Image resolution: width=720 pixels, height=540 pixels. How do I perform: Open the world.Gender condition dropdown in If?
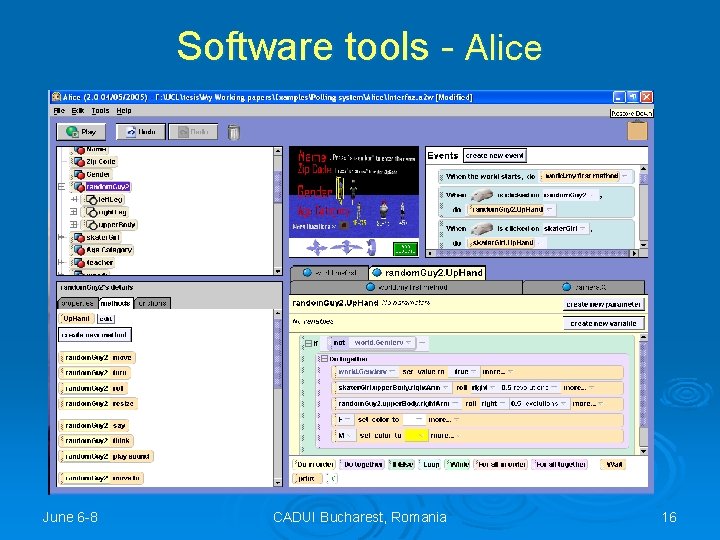[x=408, y=343]
